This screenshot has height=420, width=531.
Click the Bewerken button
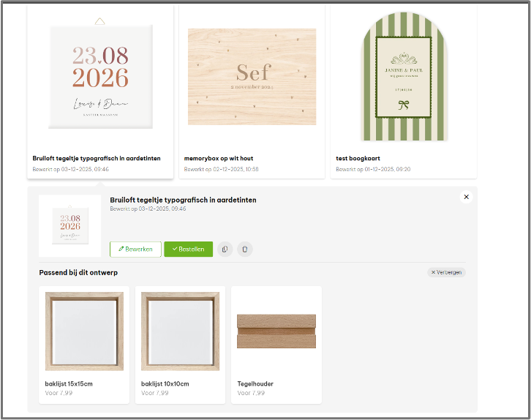click(135, 250)
